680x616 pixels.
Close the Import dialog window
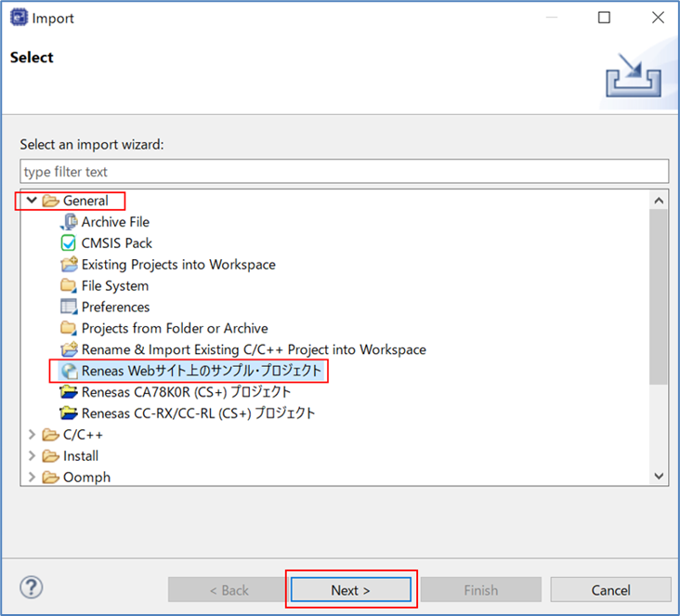pyautogui.click(x=658, y=18)
